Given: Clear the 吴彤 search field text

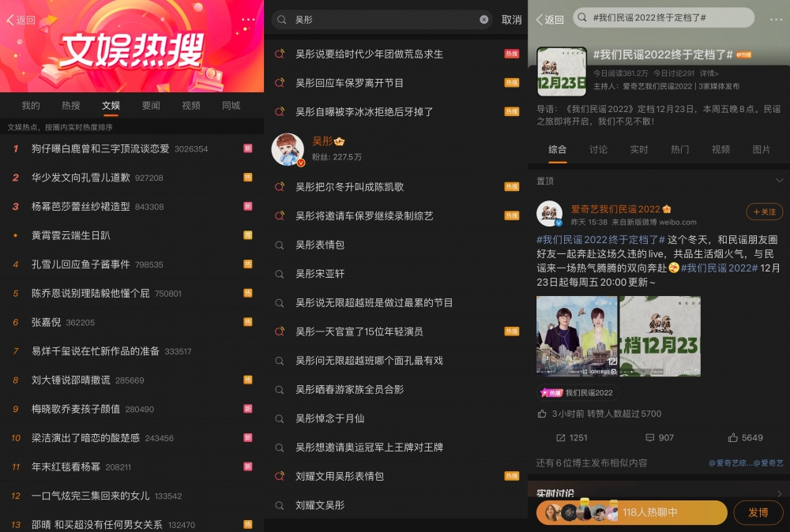Looking at the screenshot, I should click(484, 20).
